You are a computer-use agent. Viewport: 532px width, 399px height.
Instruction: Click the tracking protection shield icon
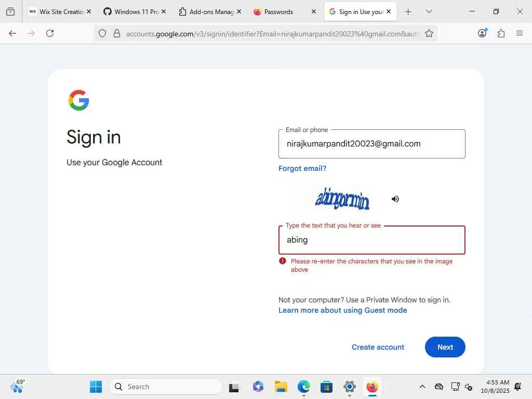click(102, 33)
